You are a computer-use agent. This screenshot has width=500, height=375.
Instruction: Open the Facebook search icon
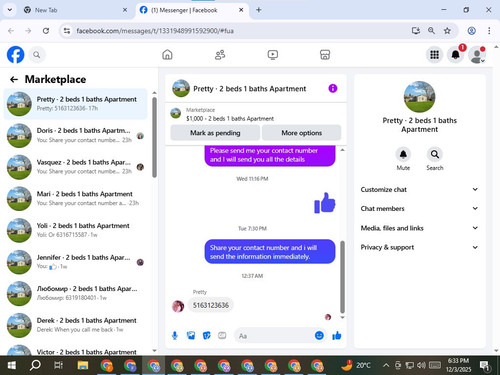tap(37, 55)
